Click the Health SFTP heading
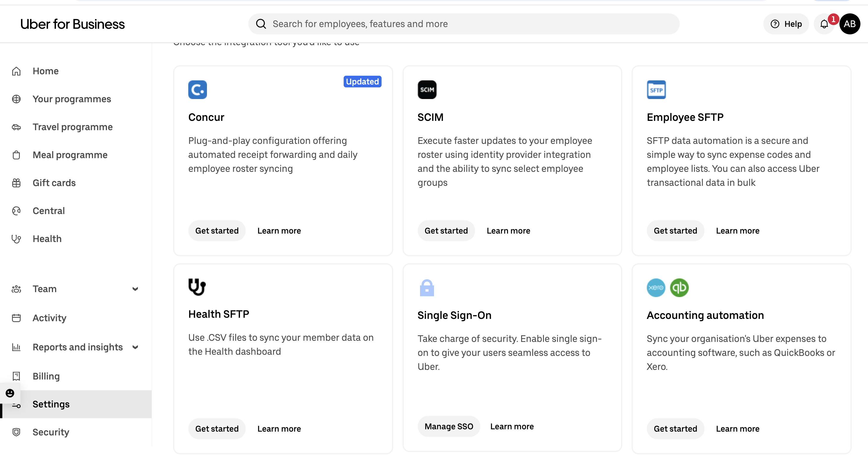868x459 pixels. coord(218,314)
